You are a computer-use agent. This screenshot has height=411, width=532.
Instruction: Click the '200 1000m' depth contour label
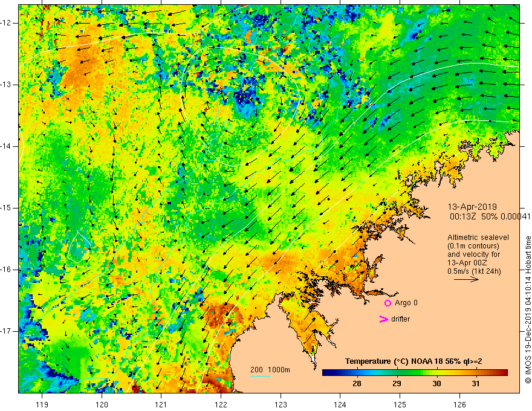[x=270, y=370]
